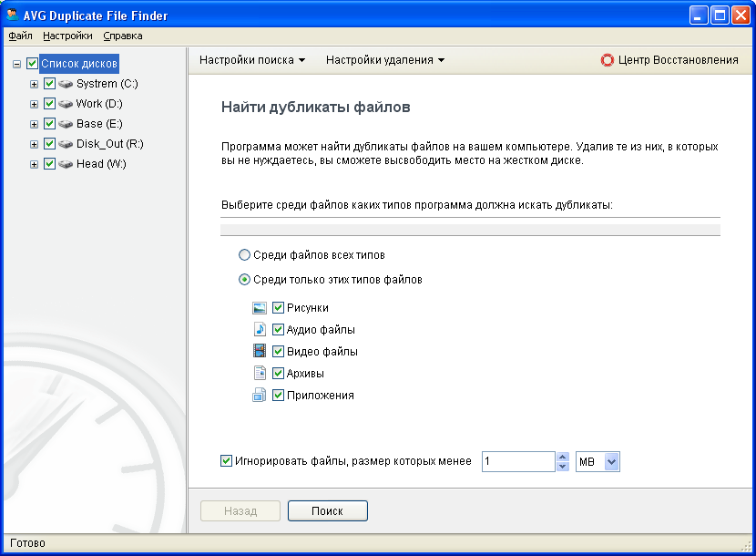Collapse the Список дисков tree node
Image resolution: width=756 pixels, height=556 pixels.
coord(17,64)
